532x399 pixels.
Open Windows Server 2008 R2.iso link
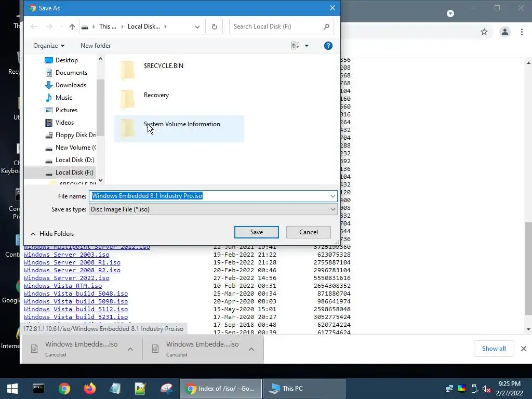point(72,270)
